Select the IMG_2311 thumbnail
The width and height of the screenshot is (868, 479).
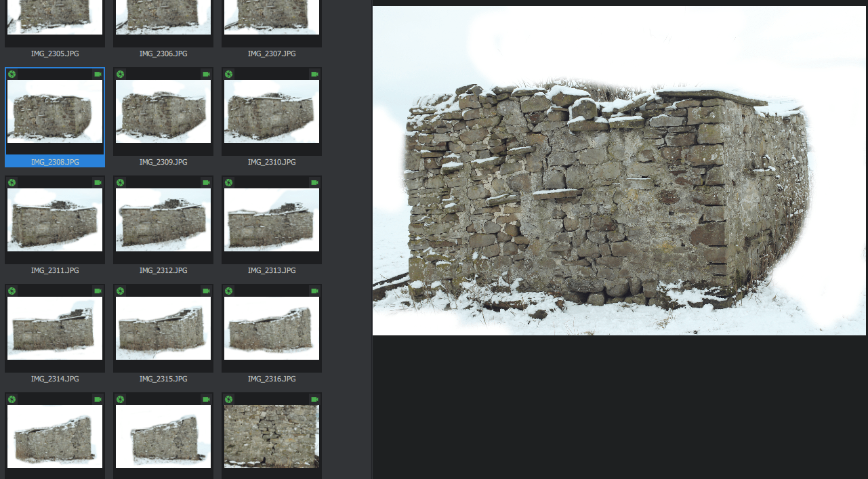54,220
